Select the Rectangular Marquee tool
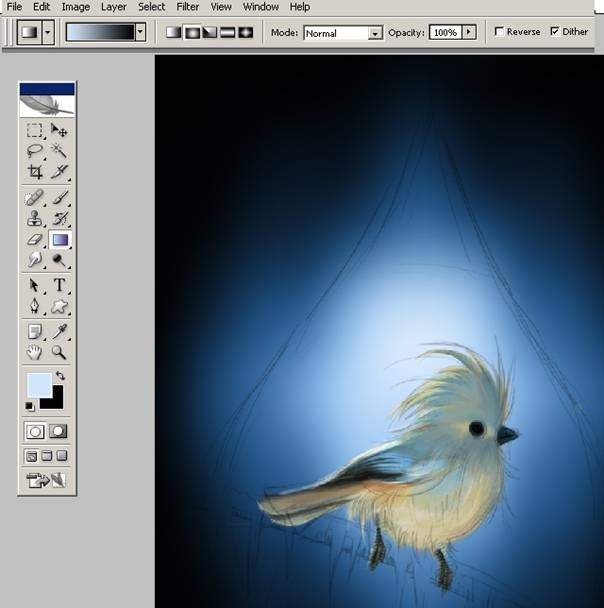604x608 pixels. [x=35, y=130]
